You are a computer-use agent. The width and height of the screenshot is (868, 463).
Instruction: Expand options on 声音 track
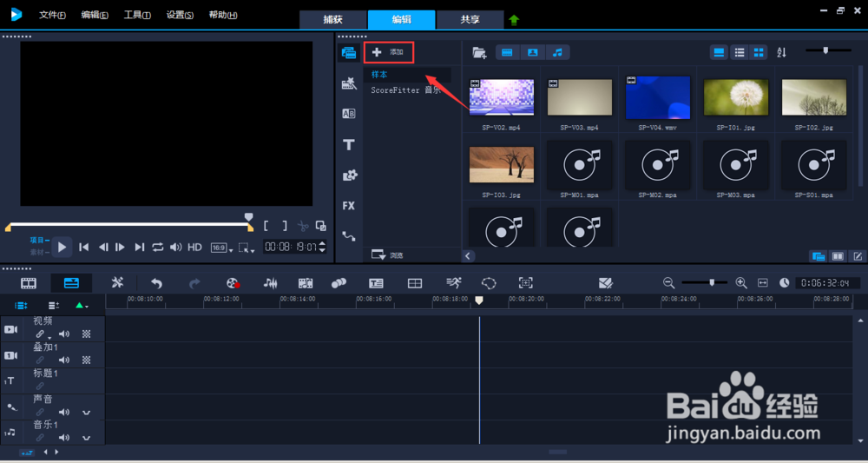86,413
